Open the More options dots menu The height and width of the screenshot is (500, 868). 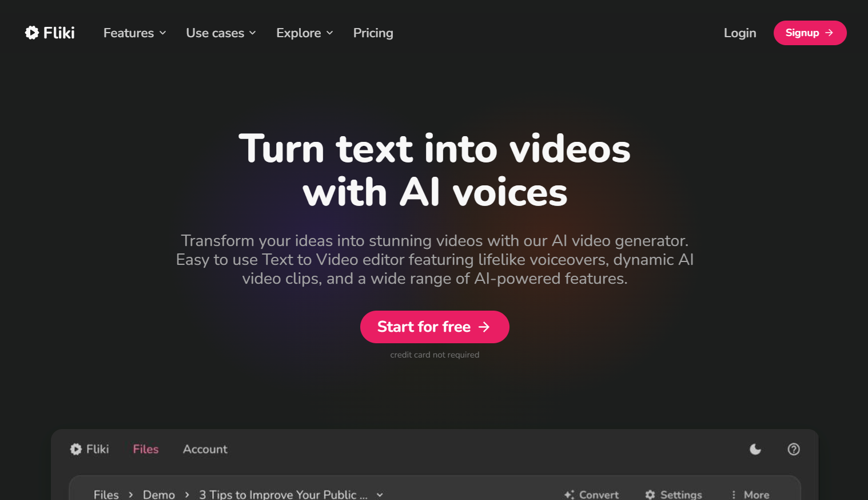734,495
